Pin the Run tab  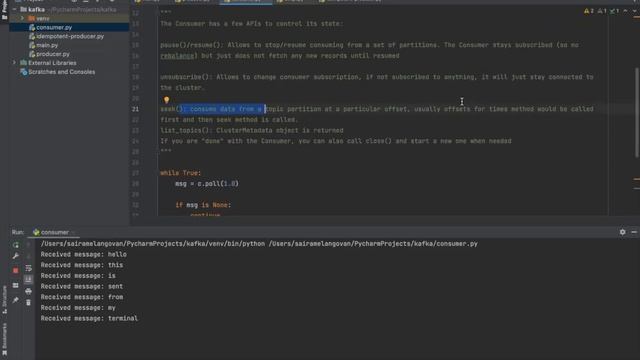16,300
